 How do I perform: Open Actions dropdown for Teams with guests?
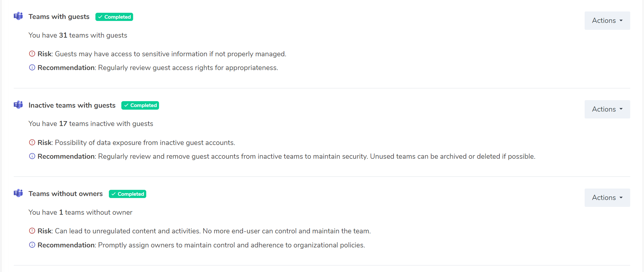607,21
